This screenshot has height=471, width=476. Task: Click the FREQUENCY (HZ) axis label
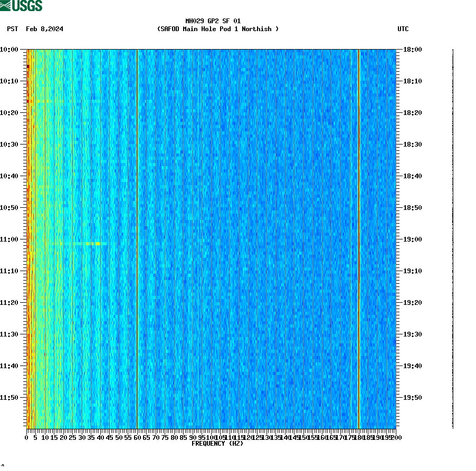click(x=217, y=443)
